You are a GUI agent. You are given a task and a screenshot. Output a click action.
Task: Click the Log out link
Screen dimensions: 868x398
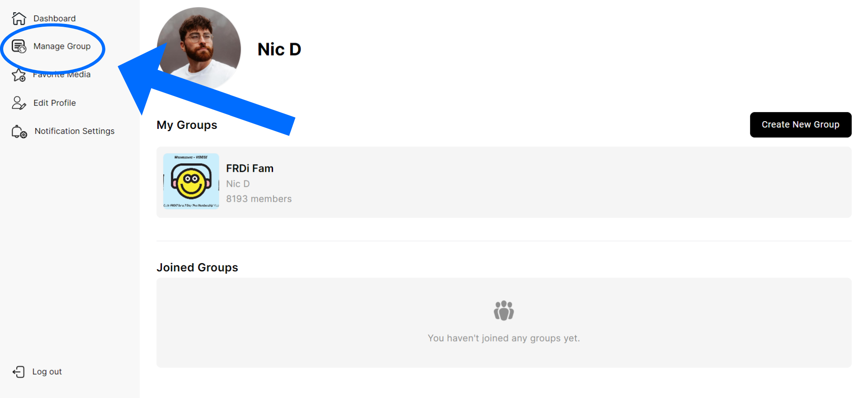(x=47, y=372)
